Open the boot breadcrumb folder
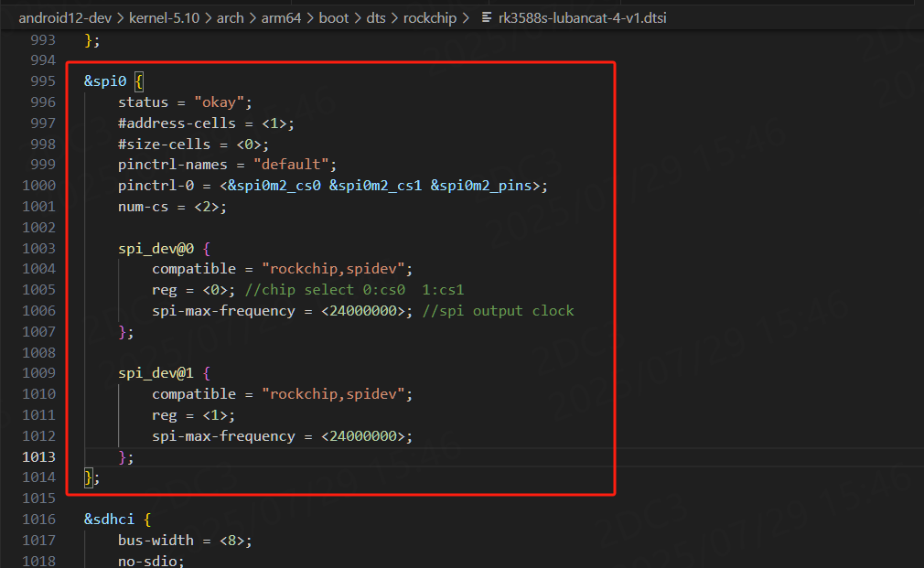Screen dimensions: 924x568 coord(334,18)
